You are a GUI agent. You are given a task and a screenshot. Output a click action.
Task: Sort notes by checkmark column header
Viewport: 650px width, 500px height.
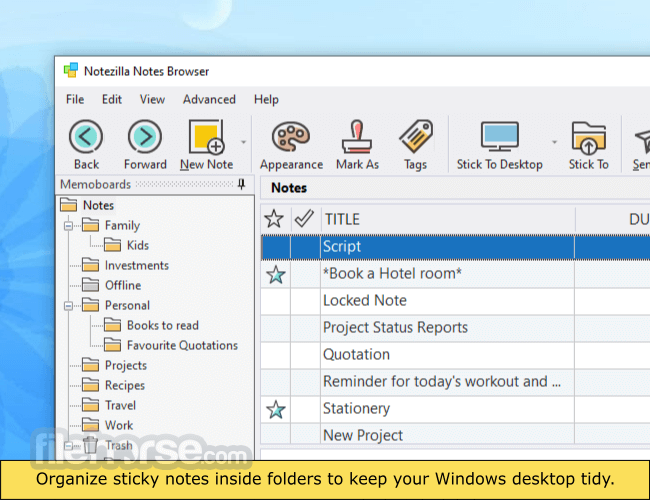pyautogui.click(x=304, y=219)
